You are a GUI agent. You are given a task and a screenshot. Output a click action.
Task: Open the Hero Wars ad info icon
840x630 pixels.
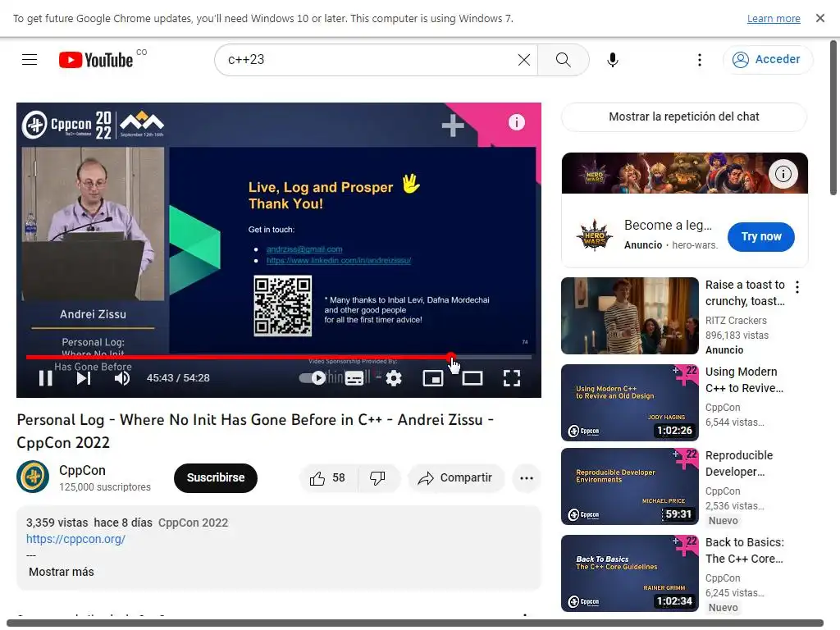(783, 174)
